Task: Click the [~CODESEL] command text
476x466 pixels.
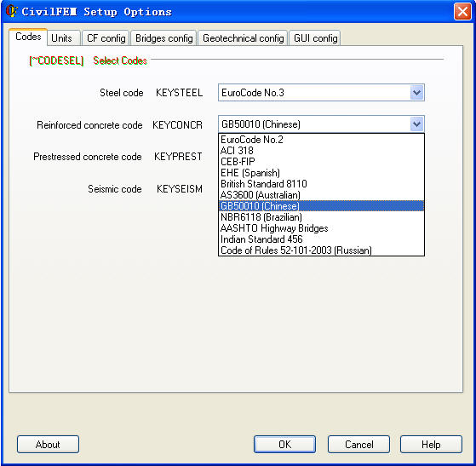Action: coord(56,60)
